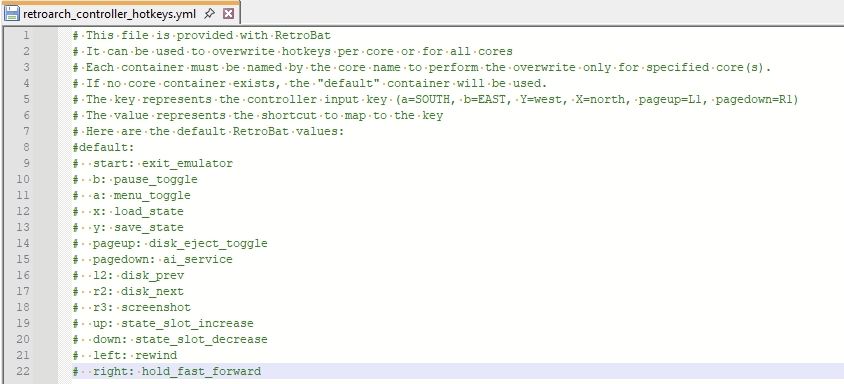
Task: Click the "start: exit_emulator" line
Action: [153, 163]
